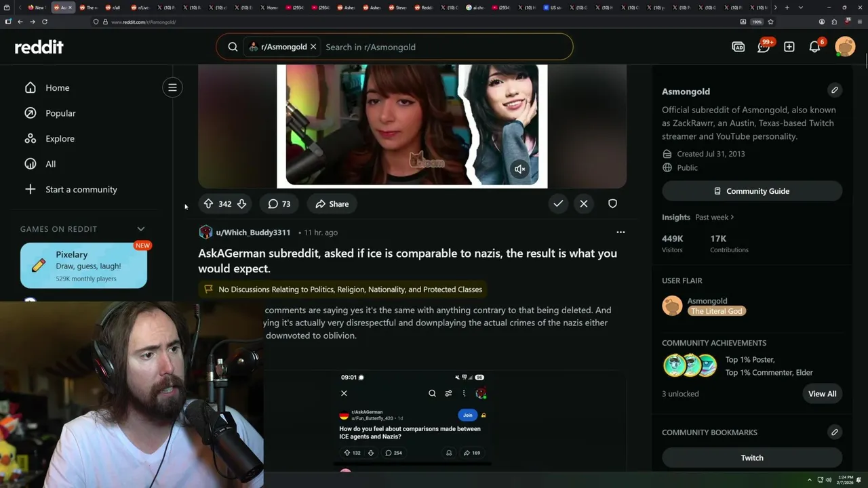The height and width of the screenshot is (488, 868).
Task: Open the Pixelary game card
Action: point(83,266)
